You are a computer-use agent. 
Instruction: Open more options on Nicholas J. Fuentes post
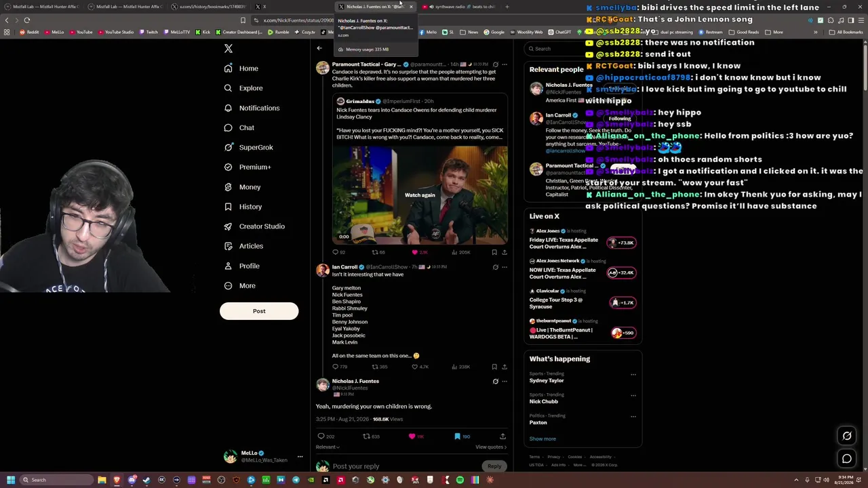click(505, 382)
